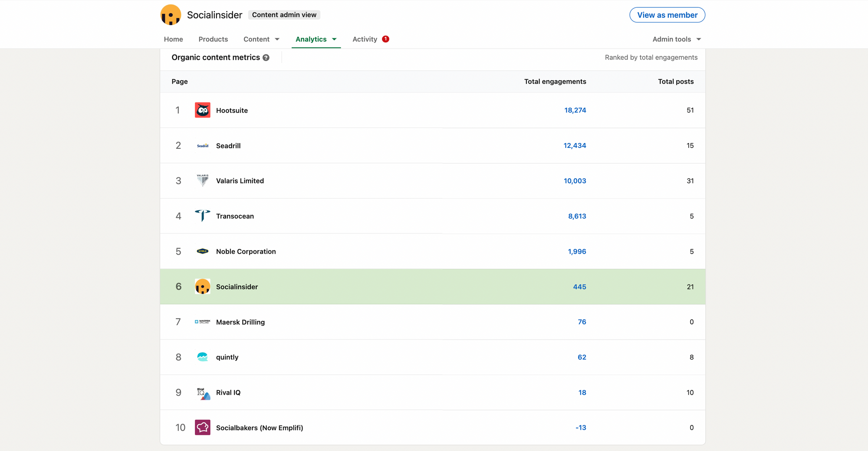Select the Analytics tab
Screen dimensions: 868x451
tap(311, 39)
